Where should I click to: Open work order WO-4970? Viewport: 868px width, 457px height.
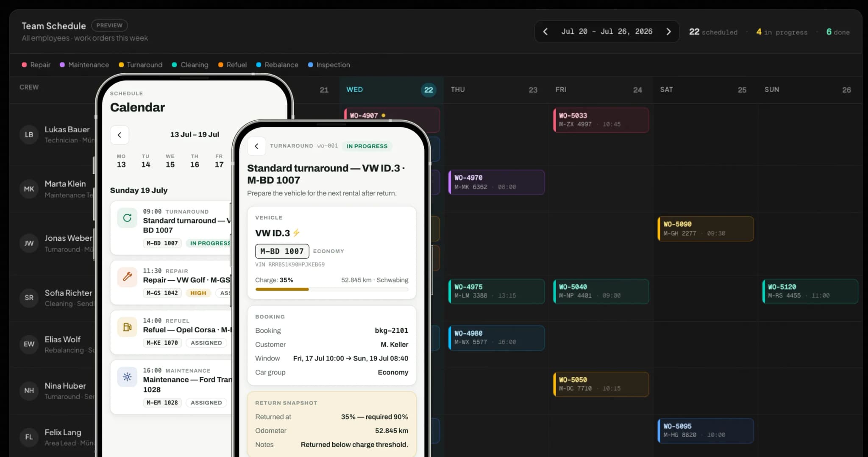[x=497, y=182]
